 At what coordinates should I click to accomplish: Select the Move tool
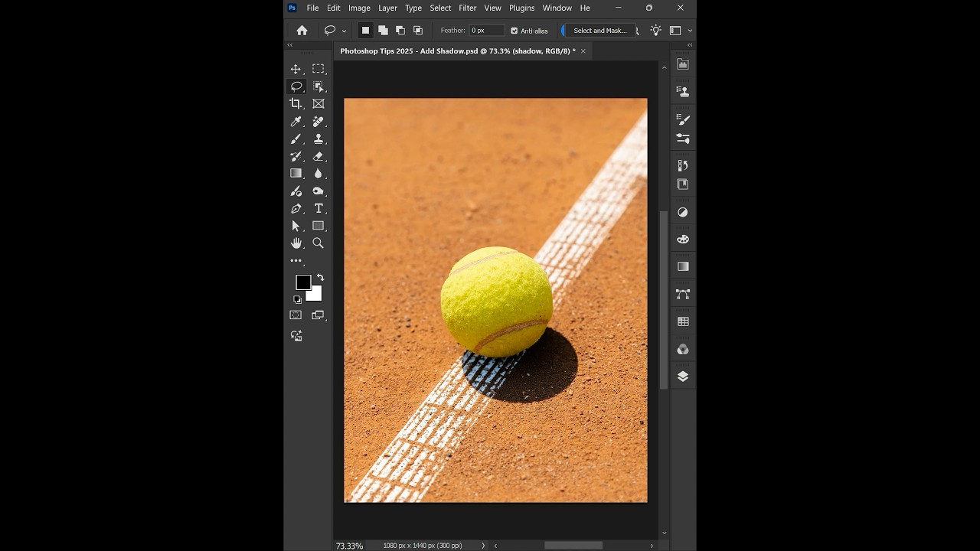pyautogui.click(x=296, y=69)
